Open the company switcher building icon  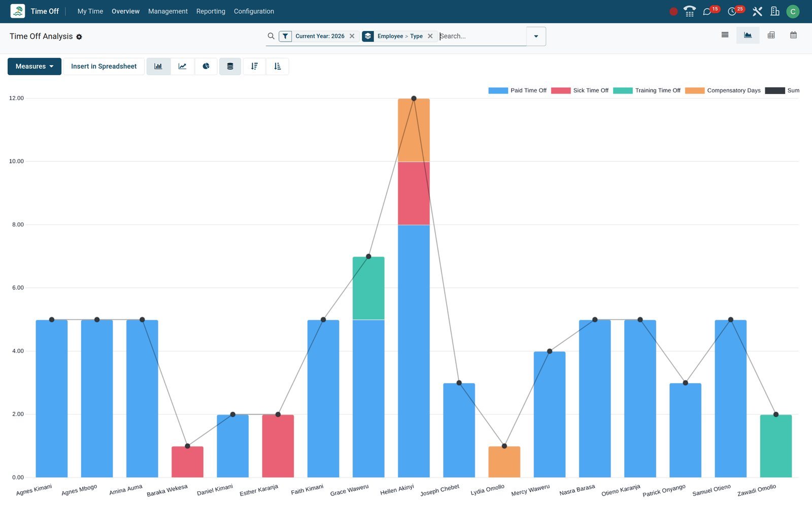[x=774, y=11]
